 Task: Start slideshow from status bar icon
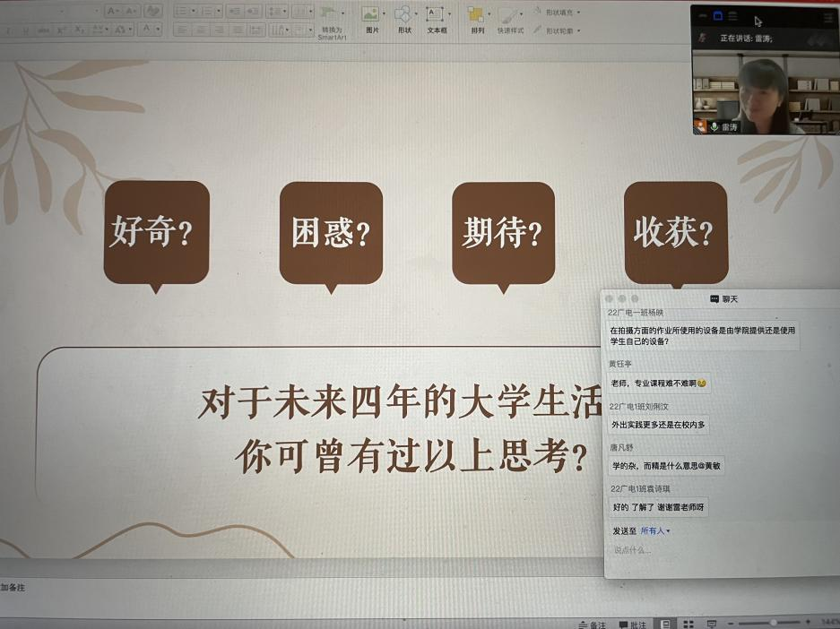tap(712, 624)
